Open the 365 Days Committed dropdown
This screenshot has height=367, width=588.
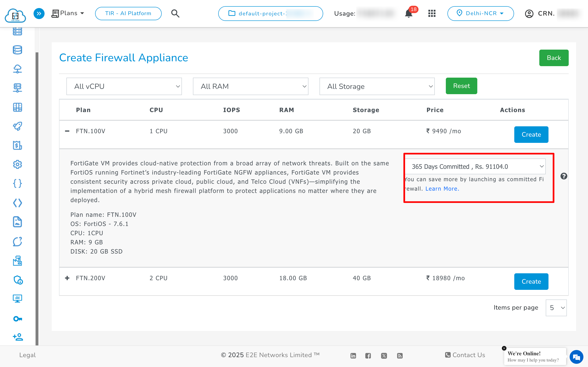[475, 167]
